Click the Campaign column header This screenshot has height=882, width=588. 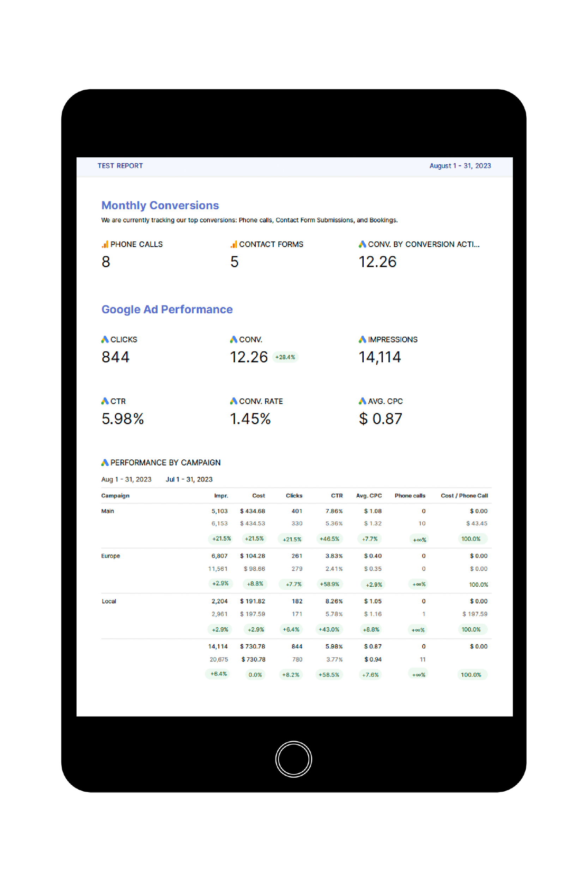[115, 496]
